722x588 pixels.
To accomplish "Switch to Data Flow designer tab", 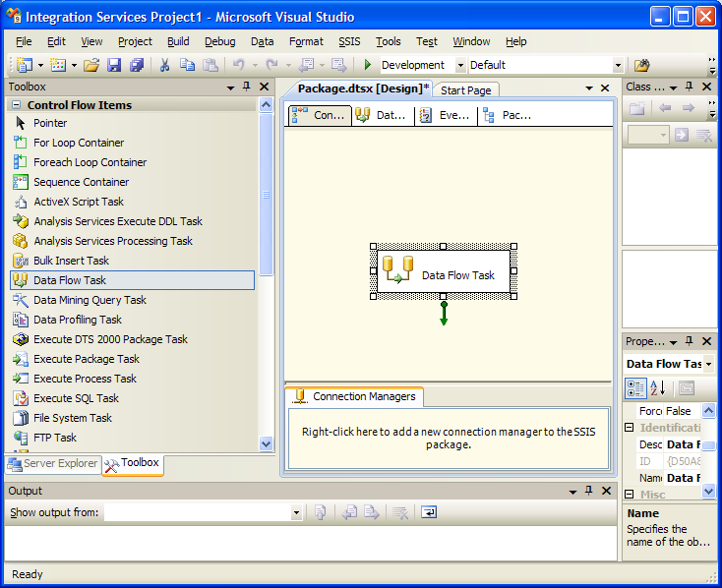I will [382, 115].
